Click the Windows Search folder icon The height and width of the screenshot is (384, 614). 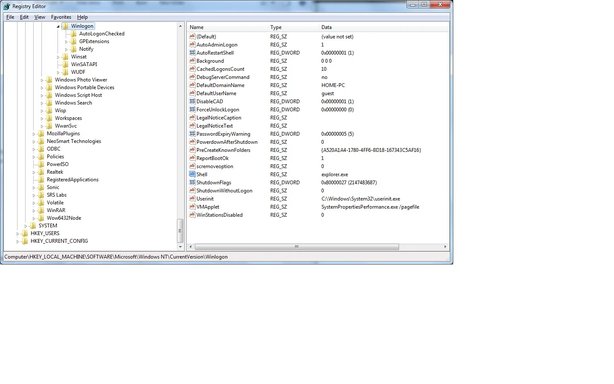pyautogui.click(x=49, y=103)
